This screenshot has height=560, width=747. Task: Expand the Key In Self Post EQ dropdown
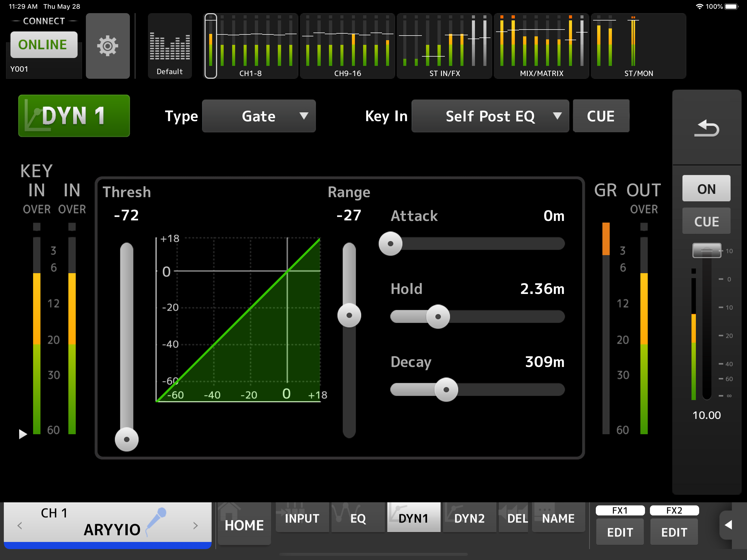tap(490, 116)
